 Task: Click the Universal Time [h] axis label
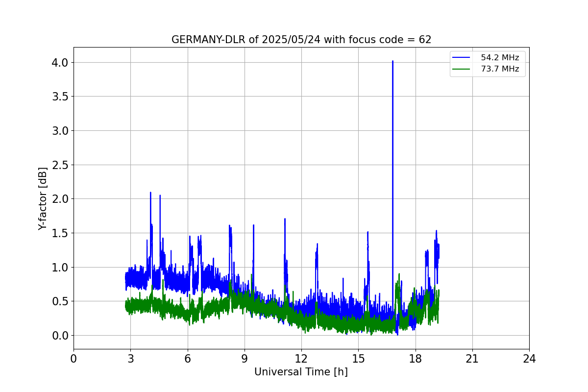click(301, 372)
